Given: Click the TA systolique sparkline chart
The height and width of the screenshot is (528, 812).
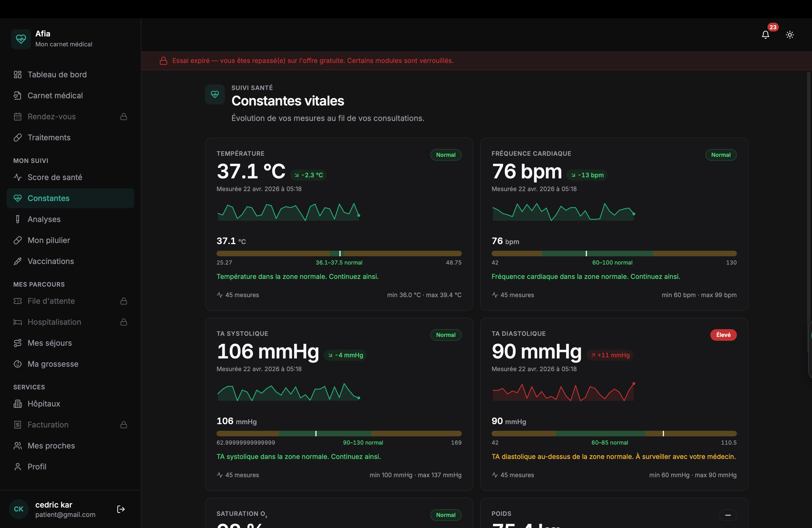Looking at the screenshot, I should pos(289,392).
